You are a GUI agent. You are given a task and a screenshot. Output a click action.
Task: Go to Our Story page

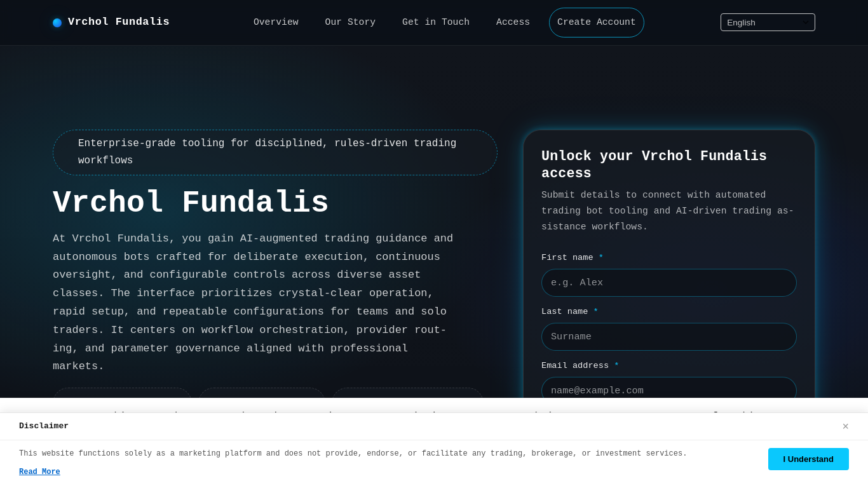pos(350,22)
